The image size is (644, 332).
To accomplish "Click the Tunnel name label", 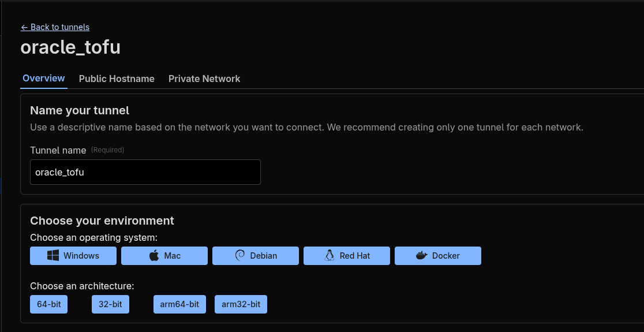I will click(x=58, y=150).
